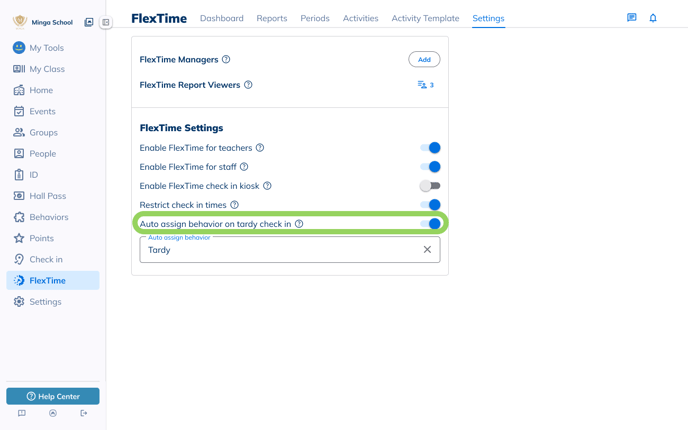Viewport: 688px width, 430px height.
Task: Switch to the Periods tab
Action: click(315, 18)
